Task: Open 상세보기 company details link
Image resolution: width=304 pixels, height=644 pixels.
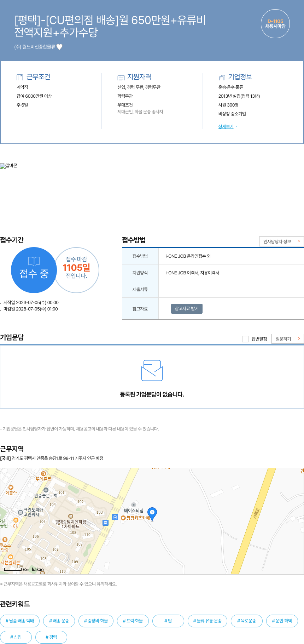Action: pyautogui.click(x=226, y=126)
